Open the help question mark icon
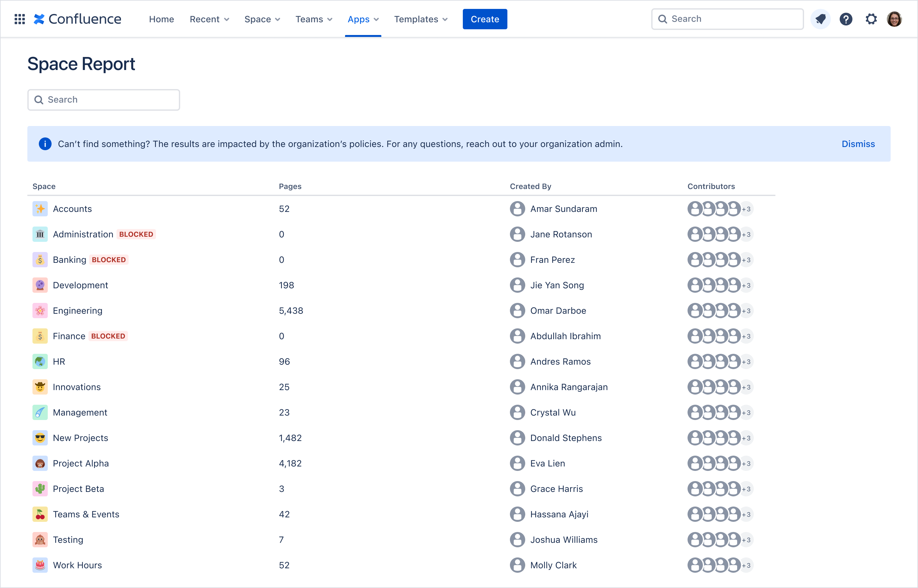The image size is (918, 588). point(846,19)
